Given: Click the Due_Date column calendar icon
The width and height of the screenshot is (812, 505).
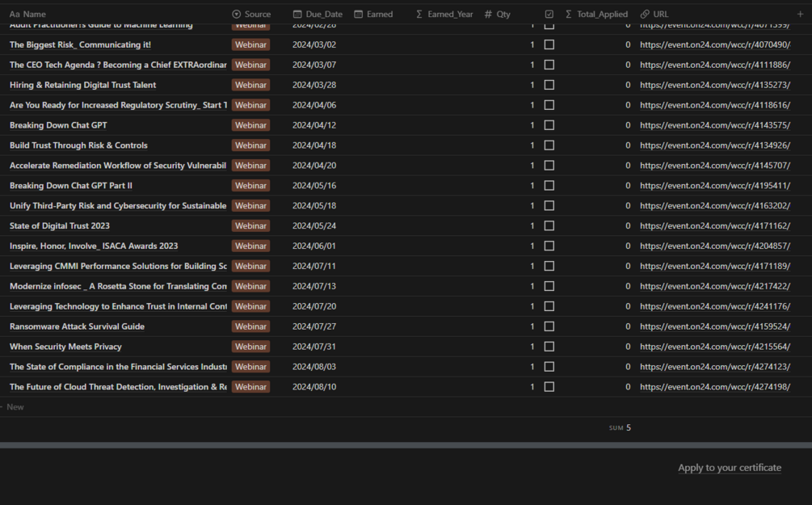Looking at the screenshot, I should (x=297, y=14).
